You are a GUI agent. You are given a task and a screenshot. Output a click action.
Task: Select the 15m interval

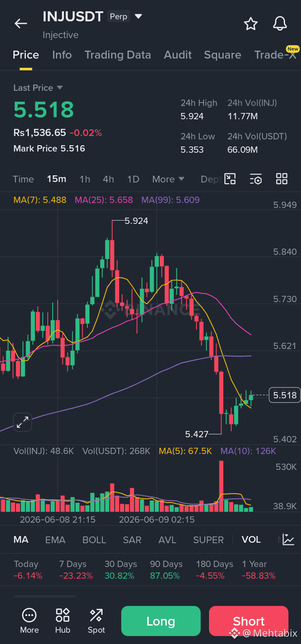[x=56, y=179]
